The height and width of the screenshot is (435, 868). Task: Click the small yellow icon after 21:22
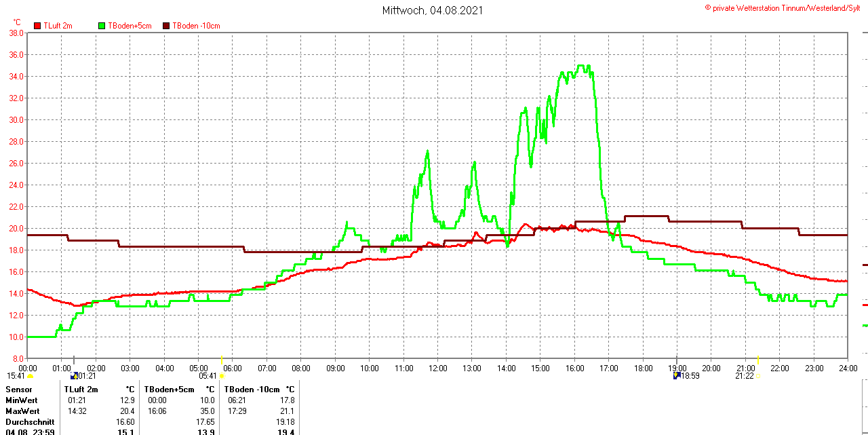tap(758, 376)
